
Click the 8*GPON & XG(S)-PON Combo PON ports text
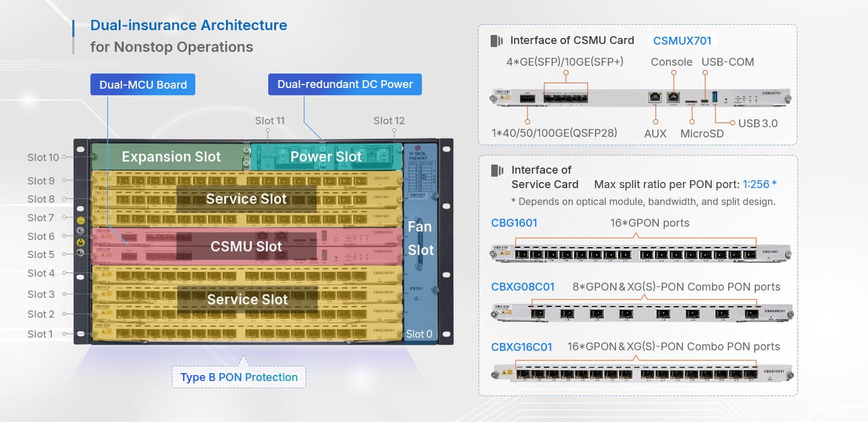[676, 287]
